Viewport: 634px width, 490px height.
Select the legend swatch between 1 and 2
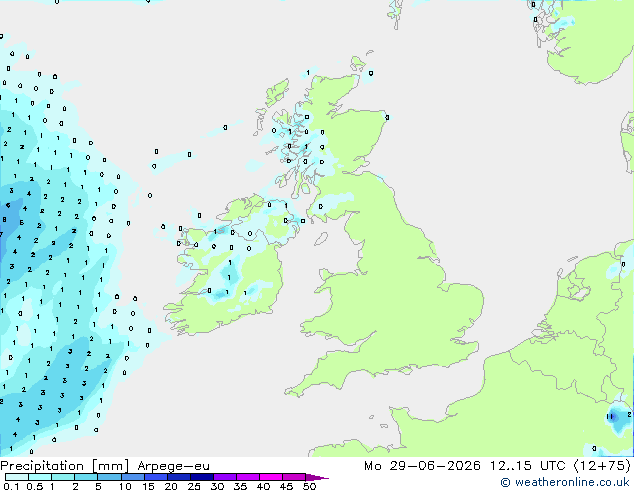(63, 477)
